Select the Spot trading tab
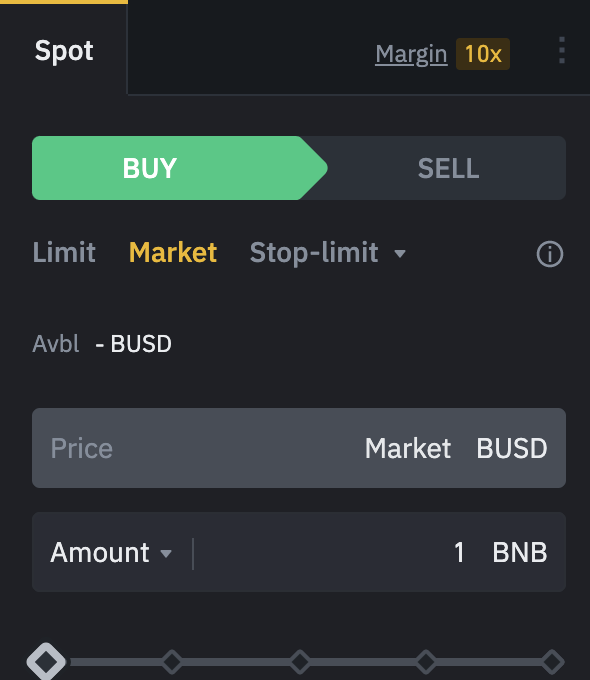590x680 pixels. pyautogui.click(x=64, y=51)
